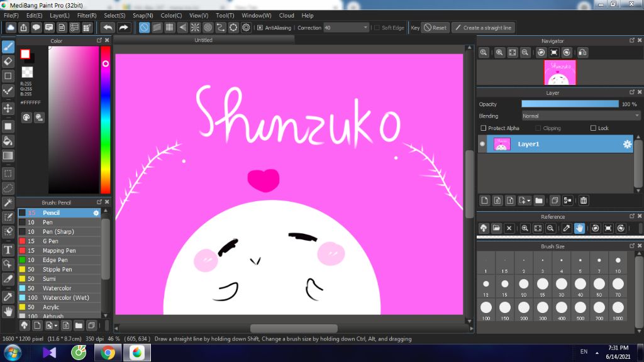Enable Protect Alpha checkbox

[484, 128]
